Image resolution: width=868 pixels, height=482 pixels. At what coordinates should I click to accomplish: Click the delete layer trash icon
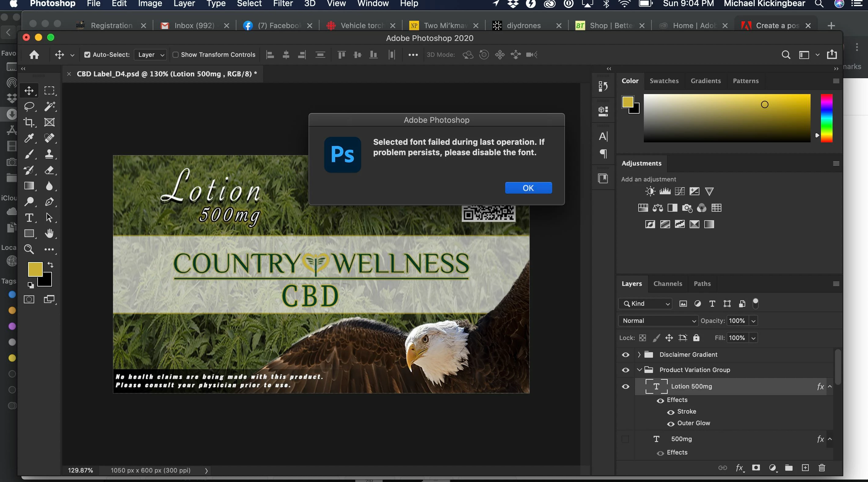[x=822, y=468]
